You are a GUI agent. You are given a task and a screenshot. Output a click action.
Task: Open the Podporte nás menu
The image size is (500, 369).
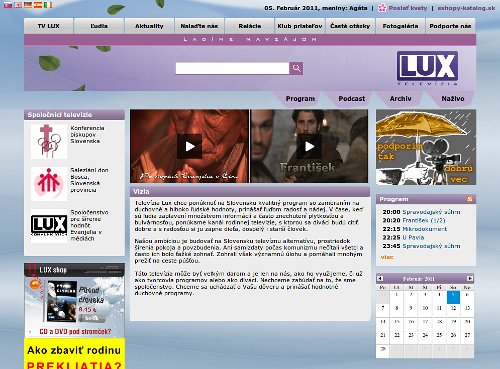point(450,26)
